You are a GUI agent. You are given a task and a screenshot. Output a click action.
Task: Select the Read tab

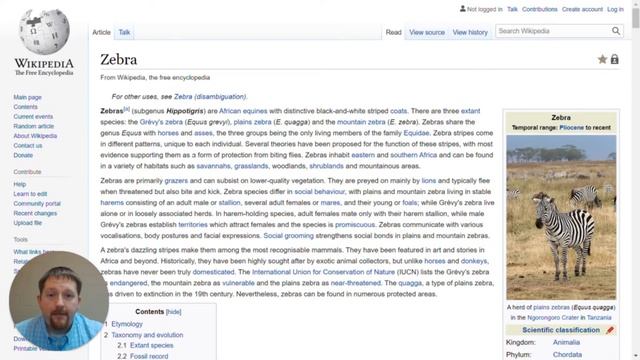click(393, 32)
